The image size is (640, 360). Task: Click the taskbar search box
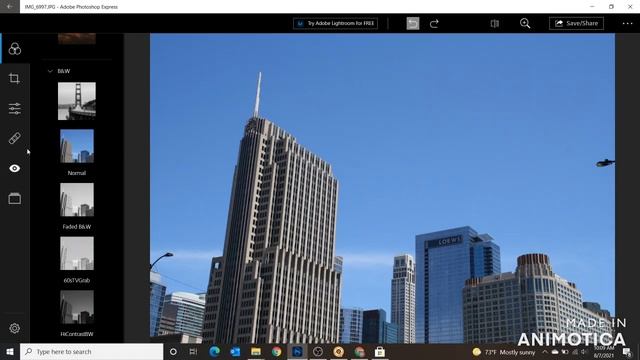[x=91, y=351]
